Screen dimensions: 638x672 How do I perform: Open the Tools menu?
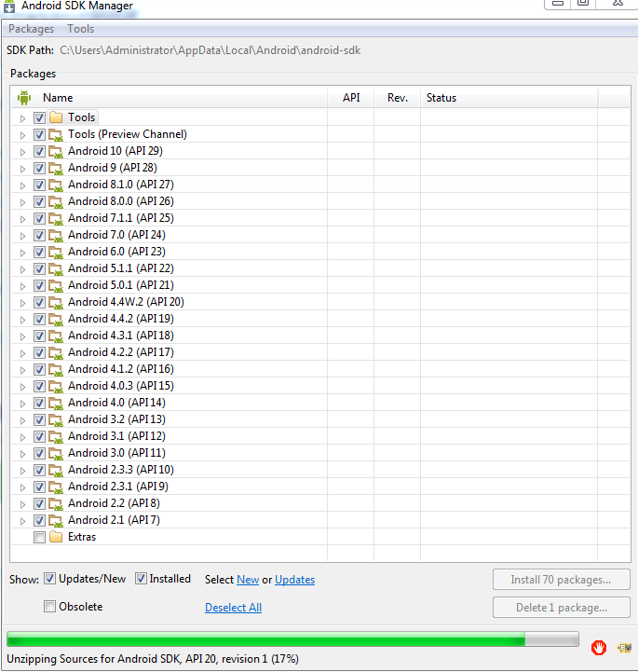80,29
